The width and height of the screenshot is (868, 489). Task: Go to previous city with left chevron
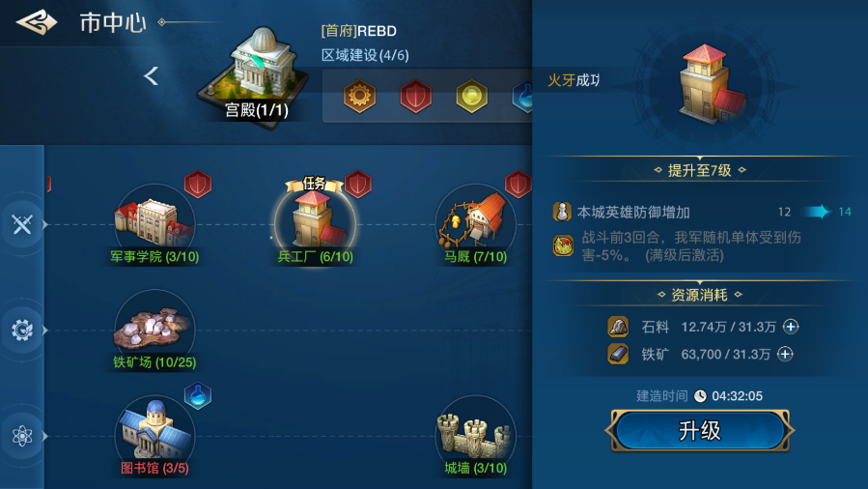coord(152,76)
